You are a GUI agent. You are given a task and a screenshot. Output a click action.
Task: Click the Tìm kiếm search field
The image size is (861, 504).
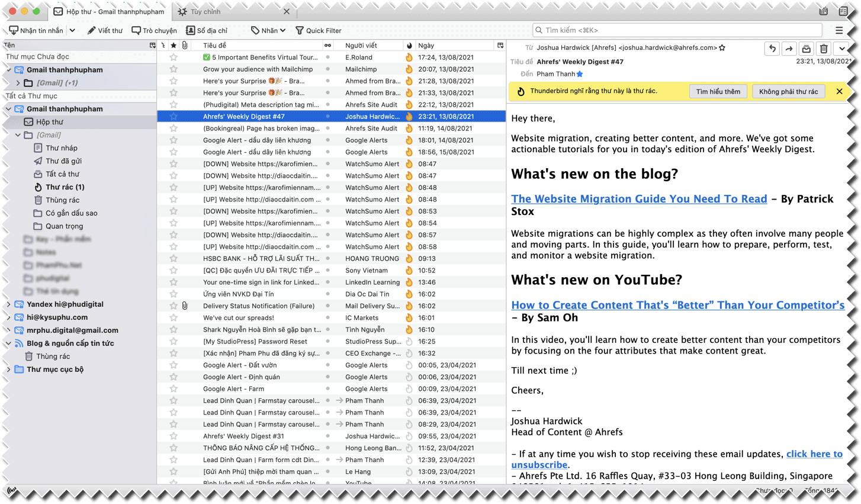[x=677, y=30]
